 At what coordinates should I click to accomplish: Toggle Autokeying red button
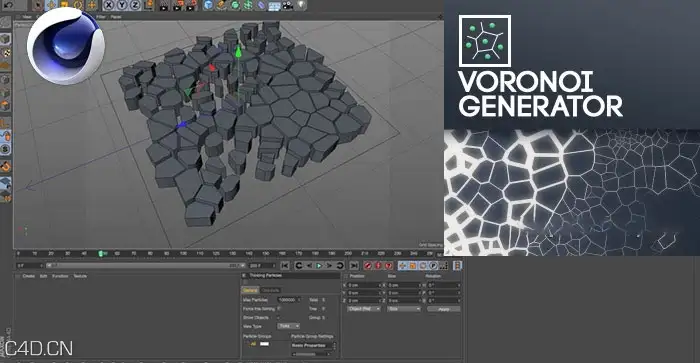pyautogui.click(x=379, y=266)
